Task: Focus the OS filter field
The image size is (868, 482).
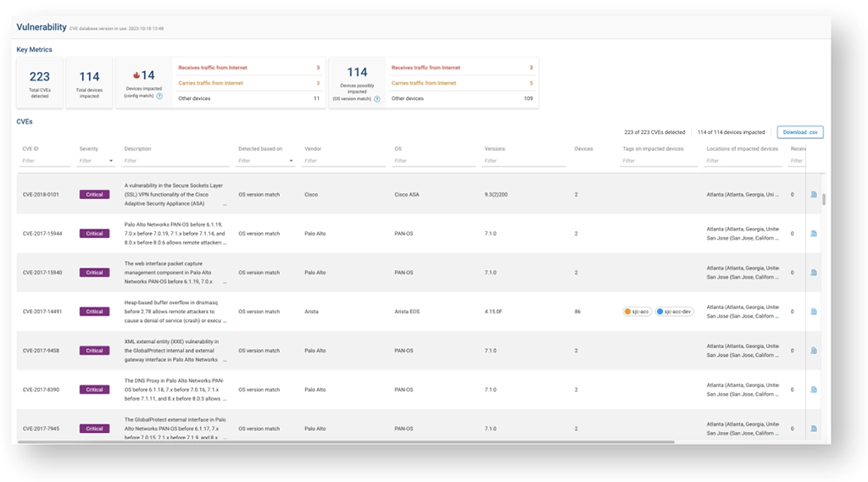Action: (433, 161)
